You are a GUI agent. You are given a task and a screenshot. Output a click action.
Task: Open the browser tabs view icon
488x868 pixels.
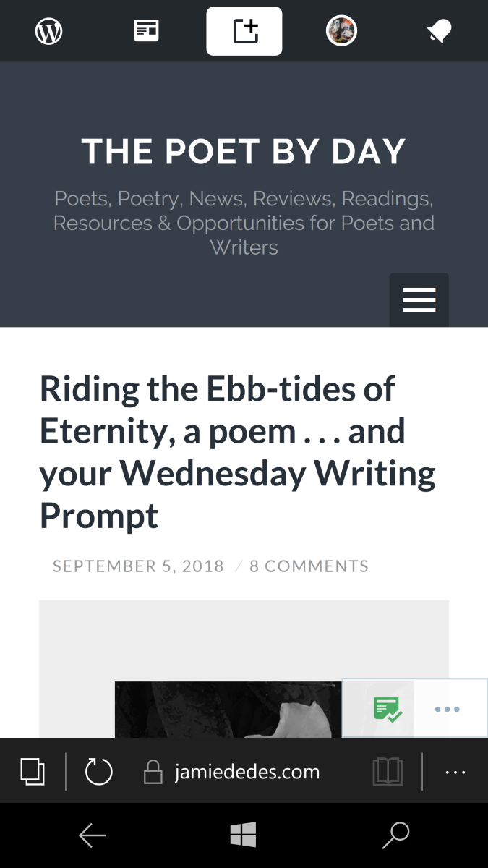[x=33, y=772]
